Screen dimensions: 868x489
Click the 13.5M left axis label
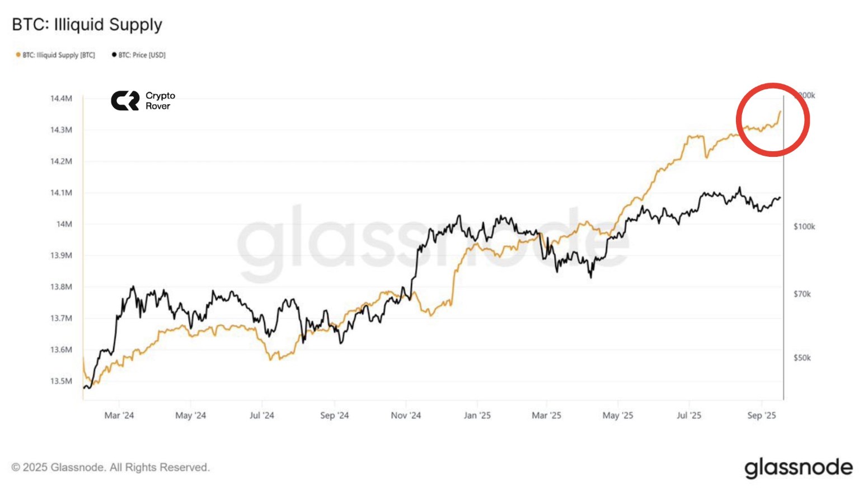click(61, 381)
